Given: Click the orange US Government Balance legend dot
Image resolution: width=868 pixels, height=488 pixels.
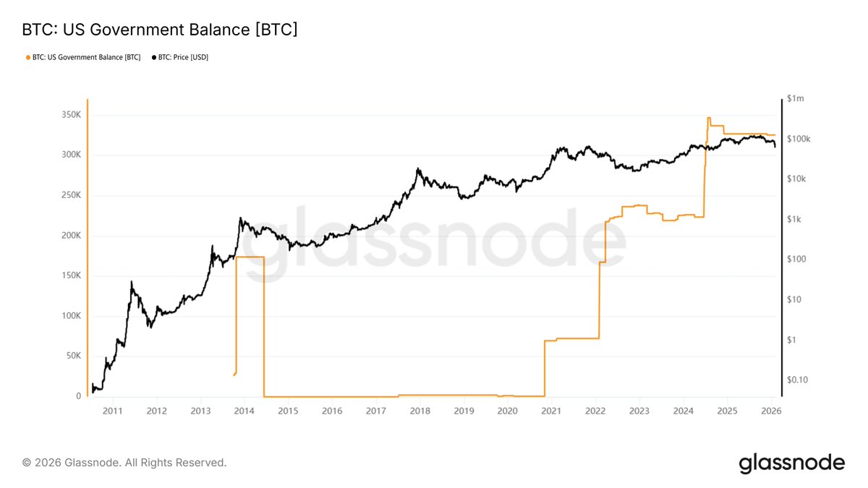Looking at the screenshot, I should click(x=28, y=56).
